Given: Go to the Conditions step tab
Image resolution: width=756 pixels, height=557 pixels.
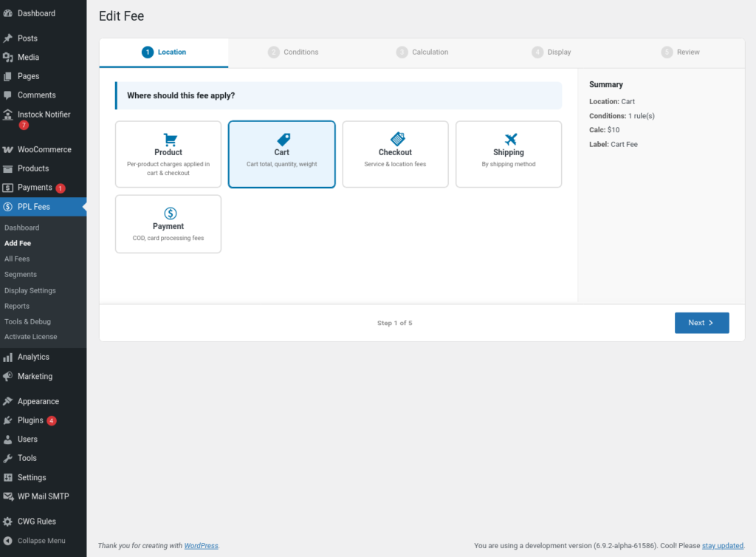Looking at the screenshot, I should [x=293, y=52].
